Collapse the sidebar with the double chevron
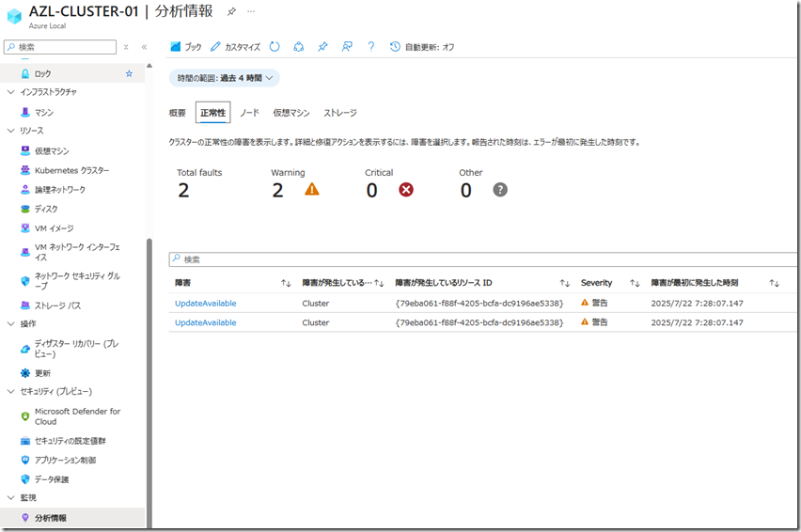Screen dimensions: 801x532 point(144,47)
